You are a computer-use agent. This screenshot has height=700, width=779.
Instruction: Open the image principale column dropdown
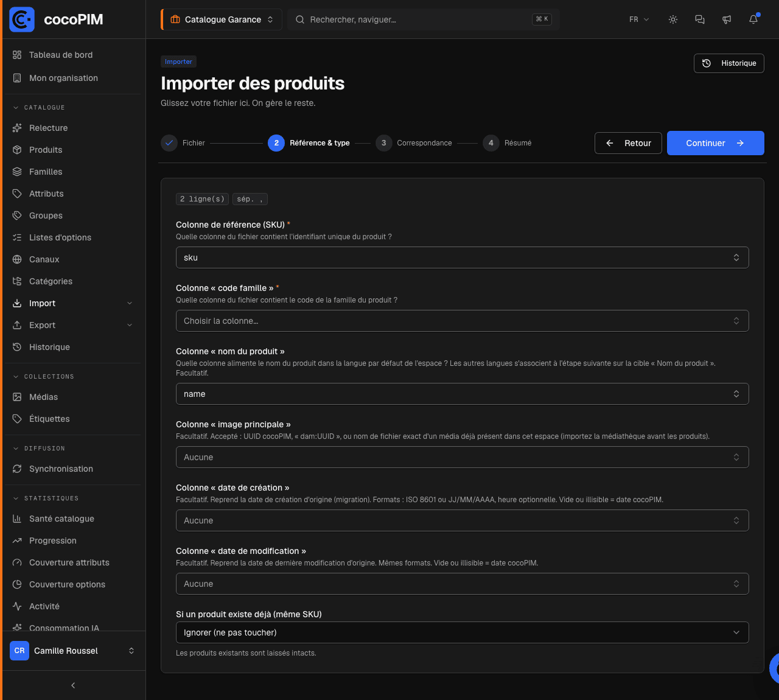pyautogui.click(x=462, y=457)
